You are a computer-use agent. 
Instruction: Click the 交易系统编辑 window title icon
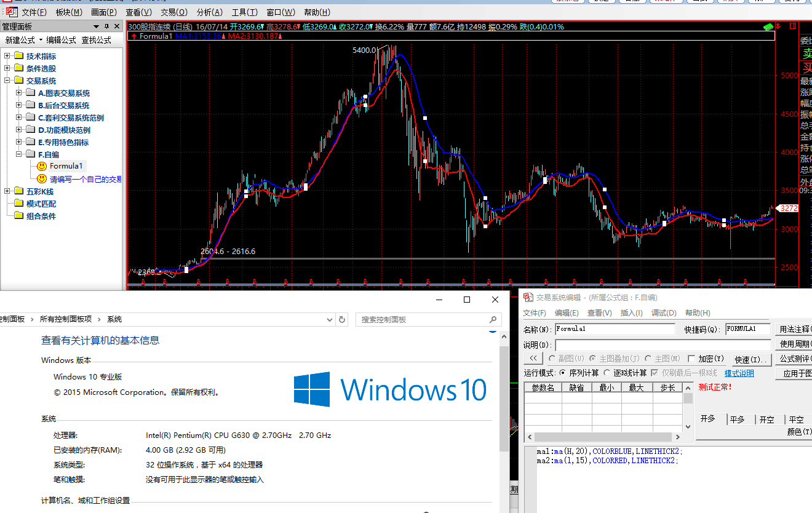coord(528,297)
